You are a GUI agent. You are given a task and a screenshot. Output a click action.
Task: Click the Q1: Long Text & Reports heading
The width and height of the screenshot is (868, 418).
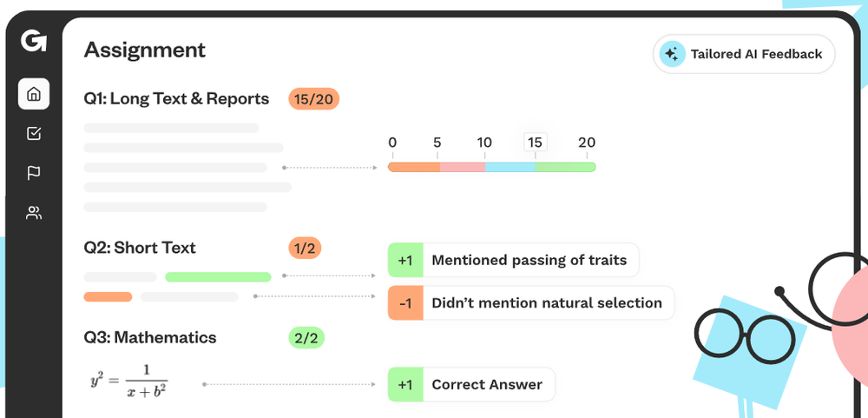tap(176, 99)
